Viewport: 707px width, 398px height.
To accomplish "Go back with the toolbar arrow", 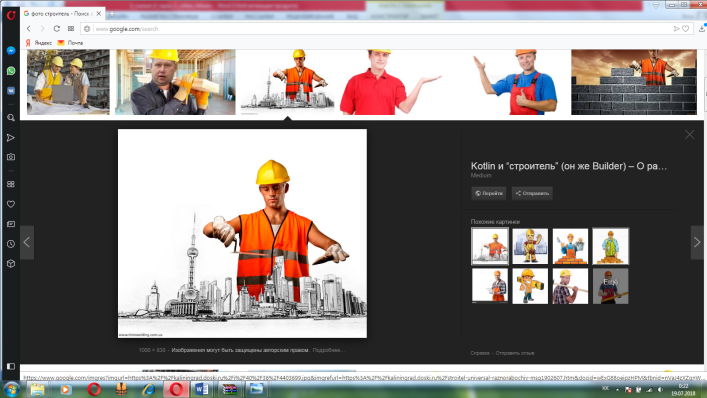I will pyautogui.click(x=28, y=28).
